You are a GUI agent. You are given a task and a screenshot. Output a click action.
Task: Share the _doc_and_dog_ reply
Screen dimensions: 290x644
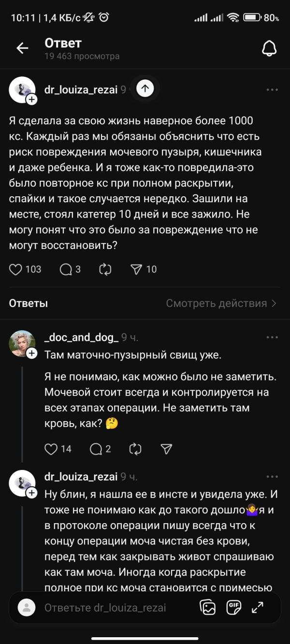166,449
